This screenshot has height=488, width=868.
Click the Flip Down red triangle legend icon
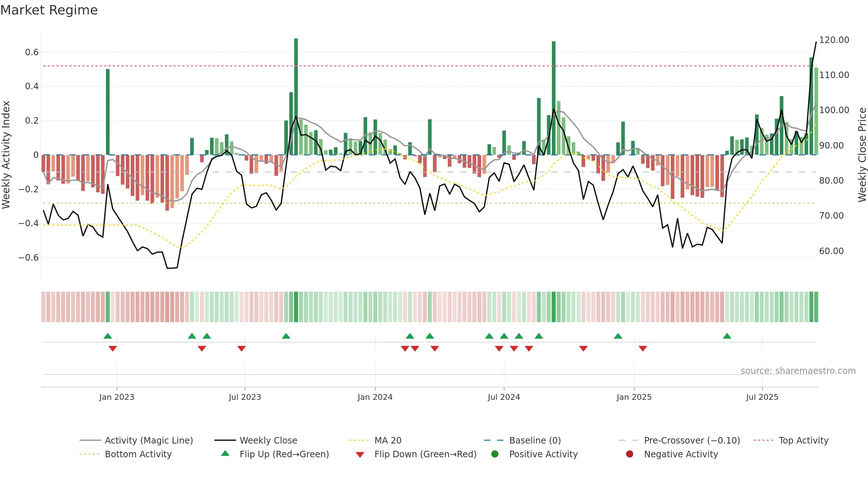click(360, 455)
